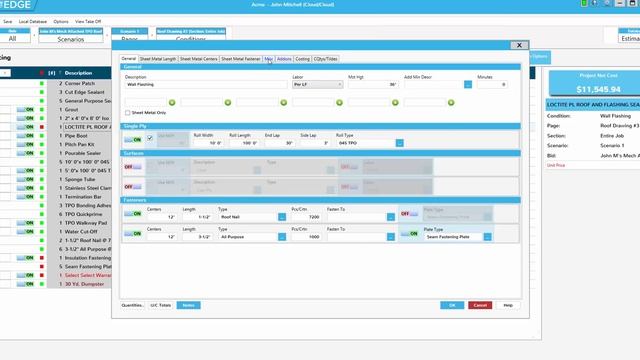The height and width of the screenshot is (360, 640).
Task: Click Save in the menu bar
Action: pyautogui.click(x=7, y=21)
